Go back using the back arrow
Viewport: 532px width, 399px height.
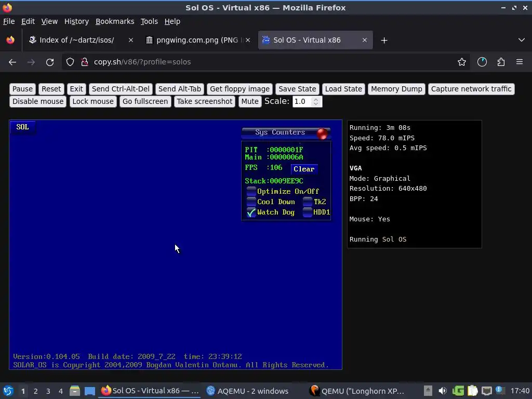12,62
